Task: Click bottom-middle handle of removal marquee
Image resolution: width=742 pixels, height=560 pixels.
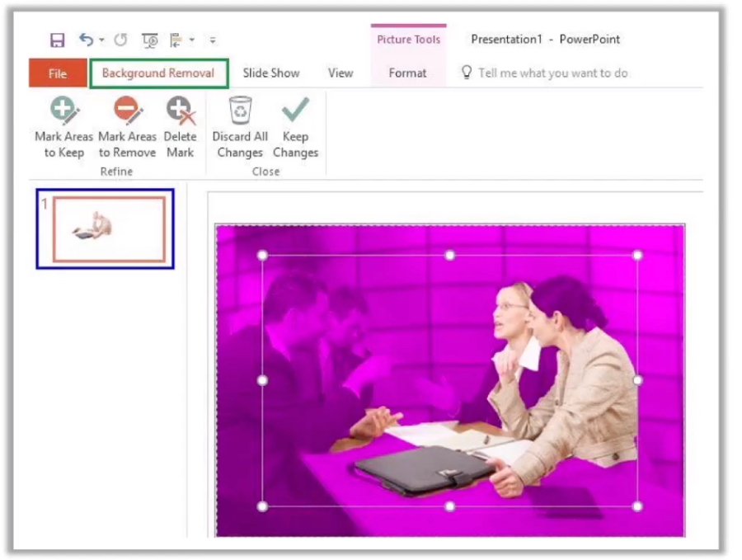Action: click(x=449, y=506)
